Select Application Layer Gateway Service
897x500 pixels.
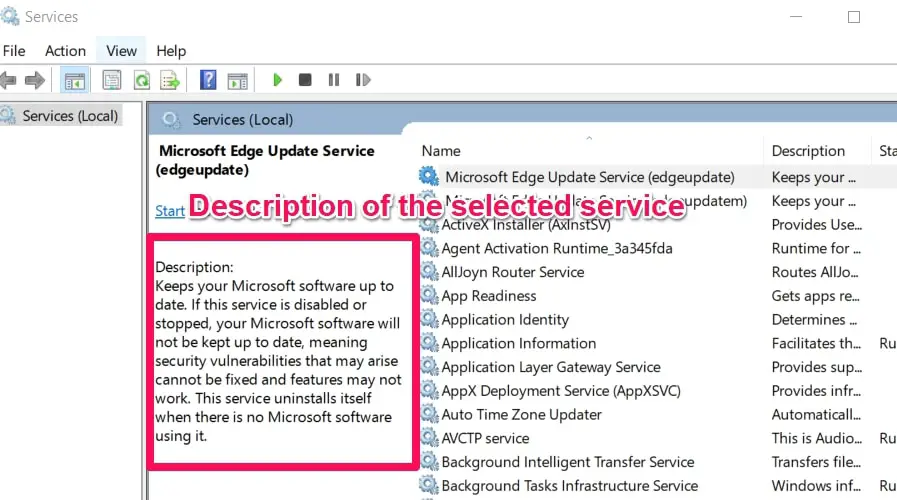pos(551,367)
